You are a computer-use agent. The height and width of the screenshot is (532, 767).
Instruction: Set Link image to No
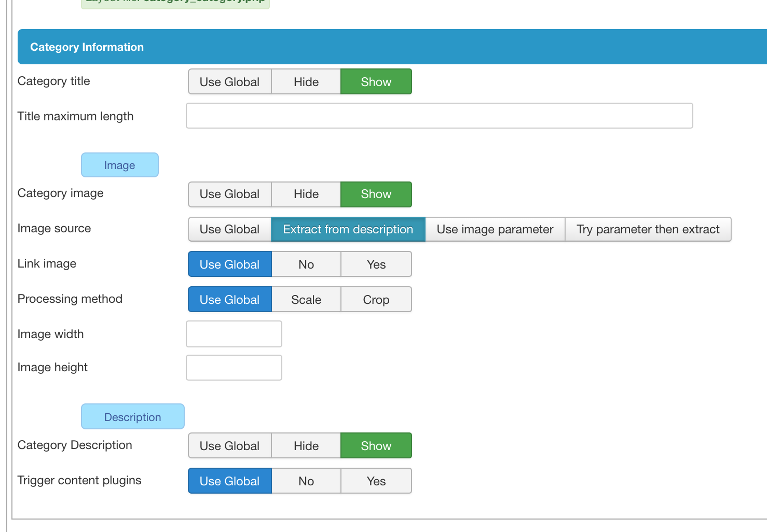point(306,264)
